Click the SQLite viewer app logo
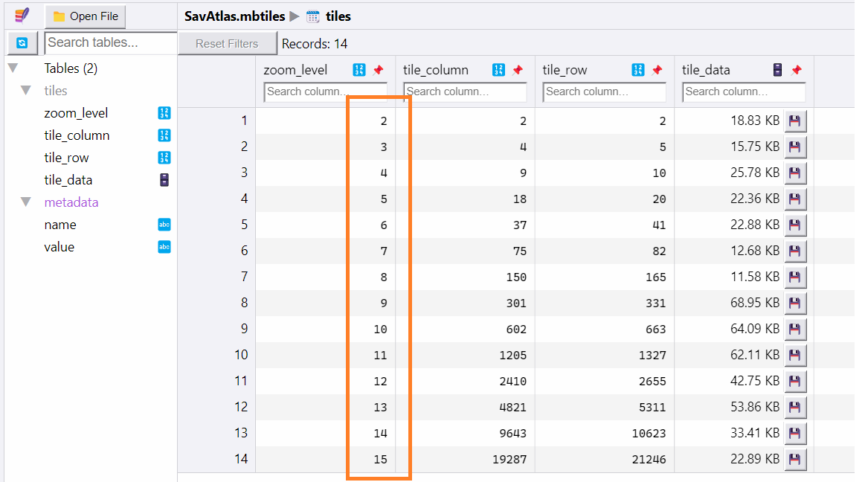Image resolution: width=868 pixels, height=482 pixels. click(x=22, y=16)
